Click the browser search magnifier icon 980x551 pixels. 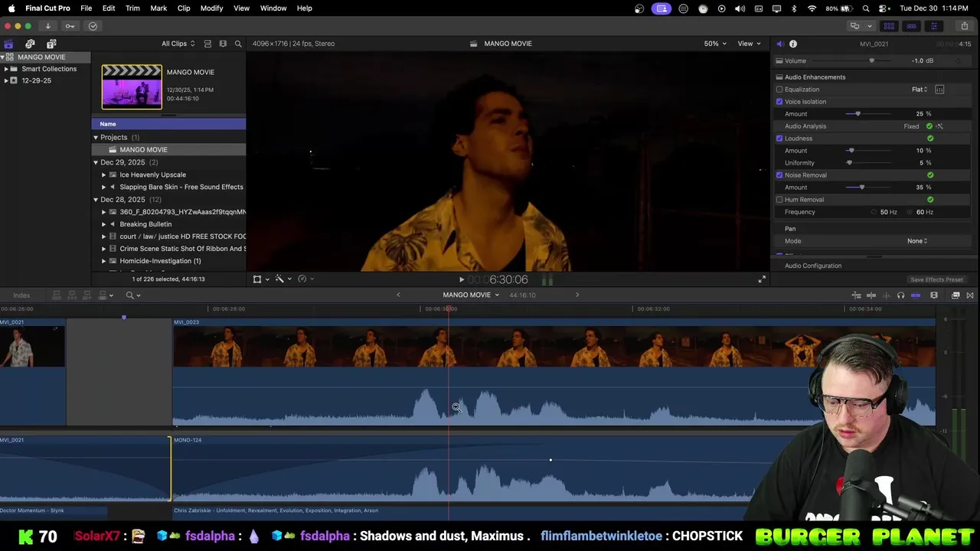click(x=238, y=44)
